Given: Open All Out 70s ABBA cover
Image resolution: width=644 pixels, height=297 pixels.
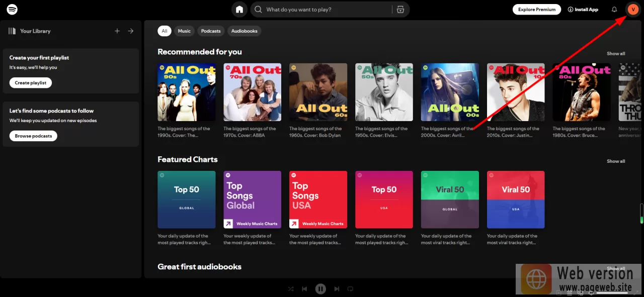Looking at the screenshot, I should click(x=253, y=92).
